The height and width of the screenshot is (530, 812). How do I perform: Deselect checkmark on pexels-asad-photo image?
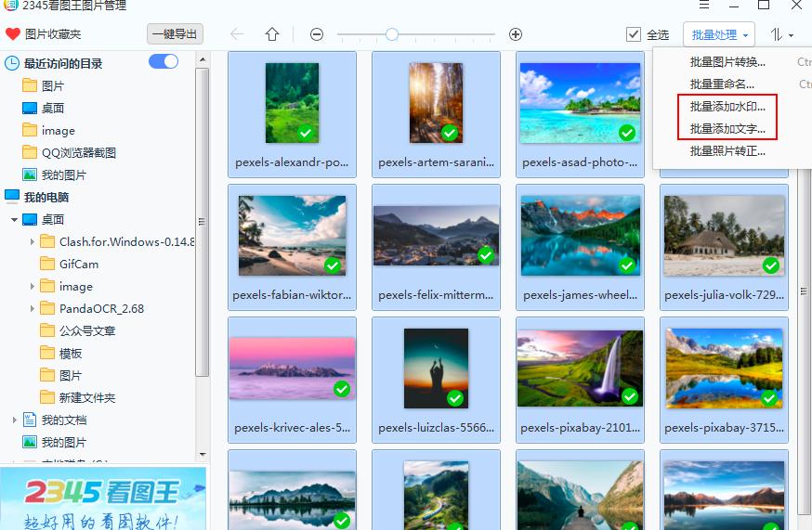[x=626, y=133]
